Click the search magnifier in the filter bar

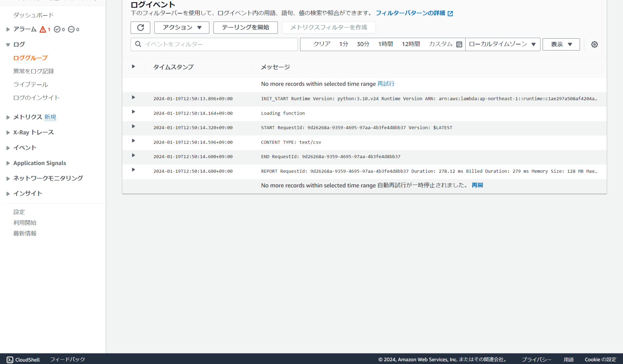point(138,44)
